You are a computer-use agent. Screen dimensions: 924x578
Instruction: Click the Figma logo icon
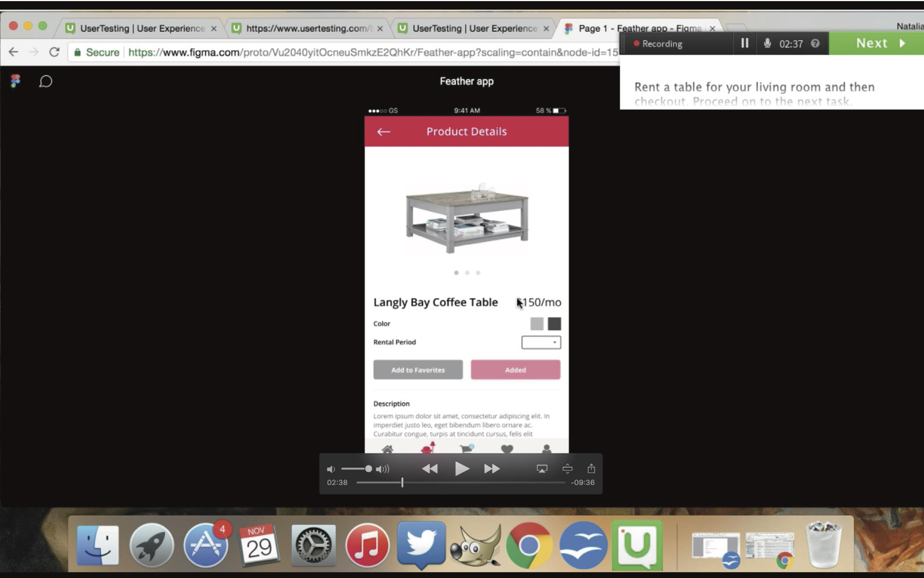(x=15, y=81)
